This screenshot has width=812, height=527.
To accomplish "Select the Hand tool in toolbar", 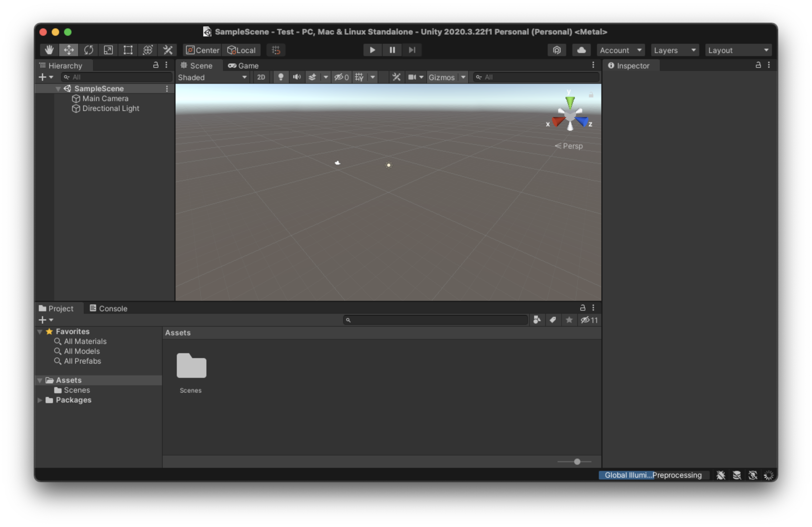I will pyautogui.click(x=49, y=50).
